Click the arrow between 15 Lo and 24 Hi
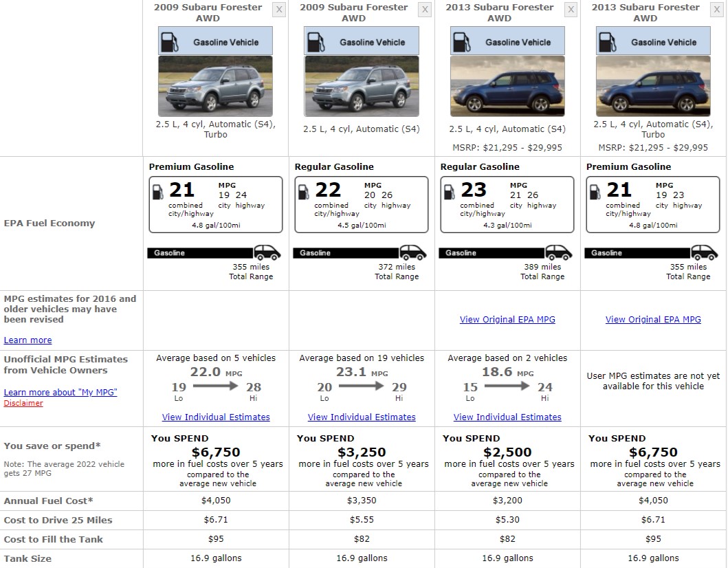Screen dimensions: 728x568 tap(507, 386)
